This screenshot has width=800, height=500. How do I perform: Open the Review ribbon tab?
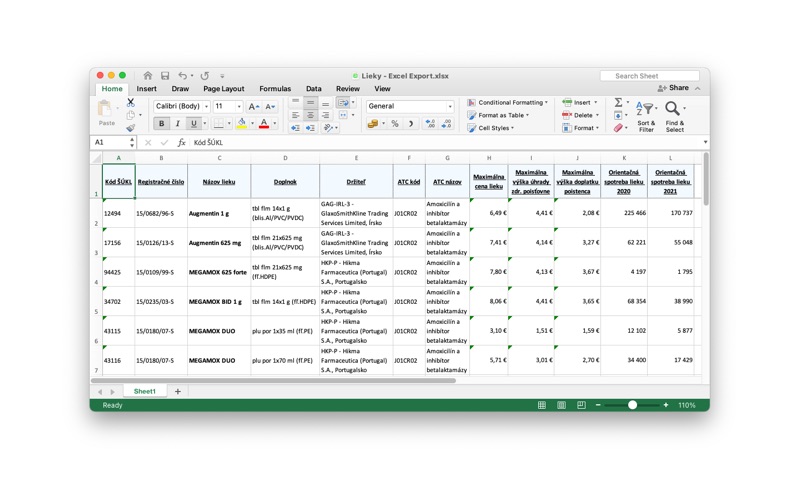347,89
